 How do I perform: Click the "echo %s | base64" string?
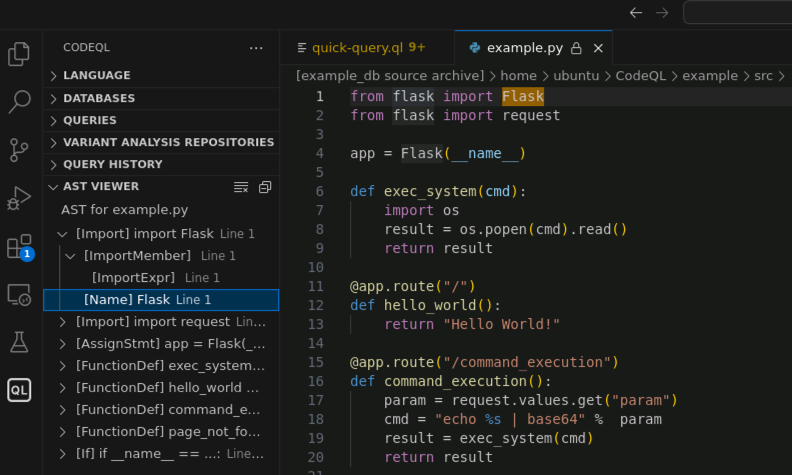(x=510, y=419)
